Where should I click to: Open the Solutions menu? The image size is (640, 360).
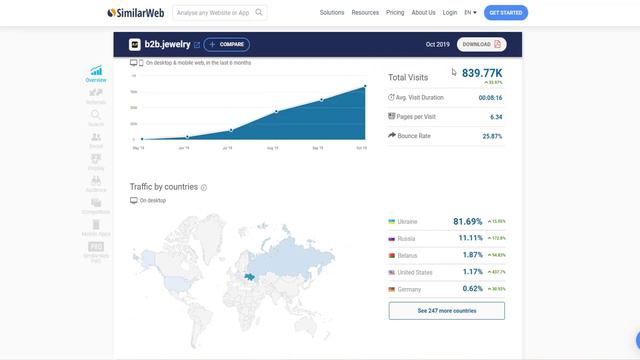coord(332,13)
